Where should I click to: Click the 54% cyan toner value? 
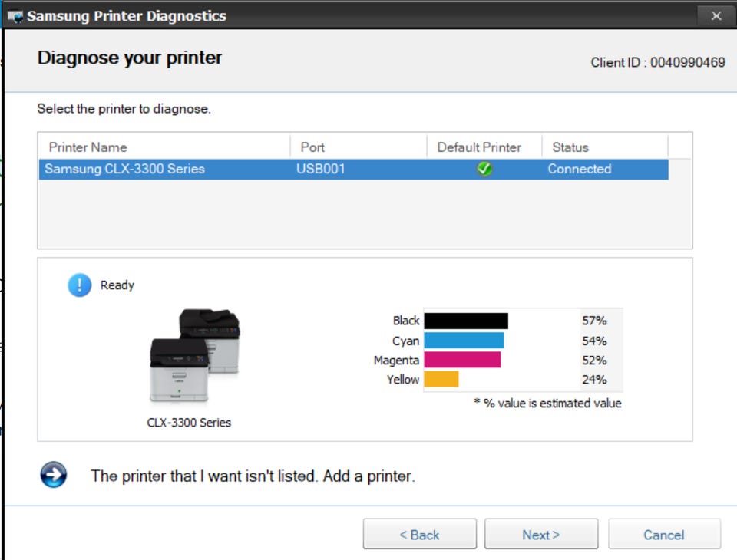(x=594, y=341)
